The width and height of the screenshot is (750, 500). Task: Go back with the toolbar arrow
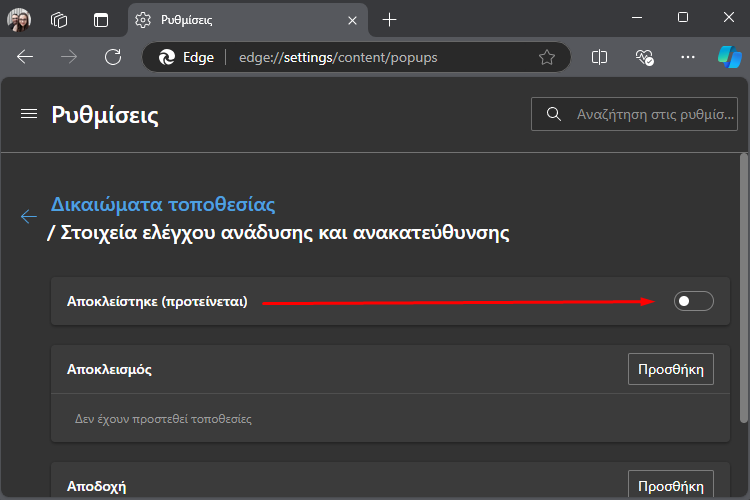(x=25, y=57)
